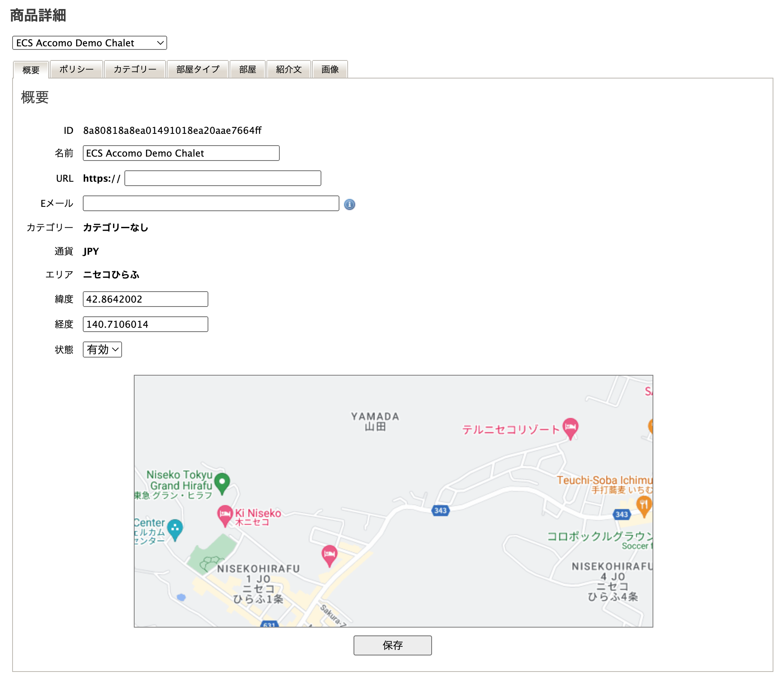Open the ECS Accomo Demo Chalet dropdown
This screenshot has width=784, height=679.
[x=89, y=43]
